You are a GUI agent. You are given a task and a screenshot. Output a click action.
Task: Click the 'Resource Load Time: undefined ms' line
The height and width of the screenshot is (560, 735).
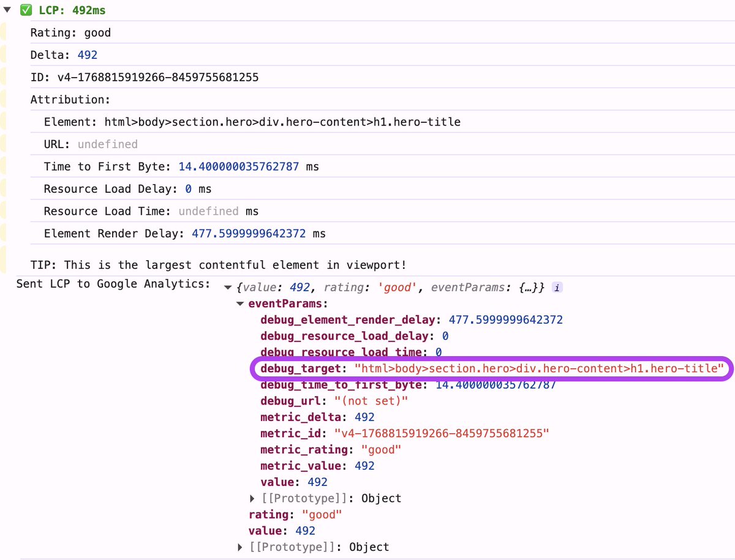coord(151,211)
